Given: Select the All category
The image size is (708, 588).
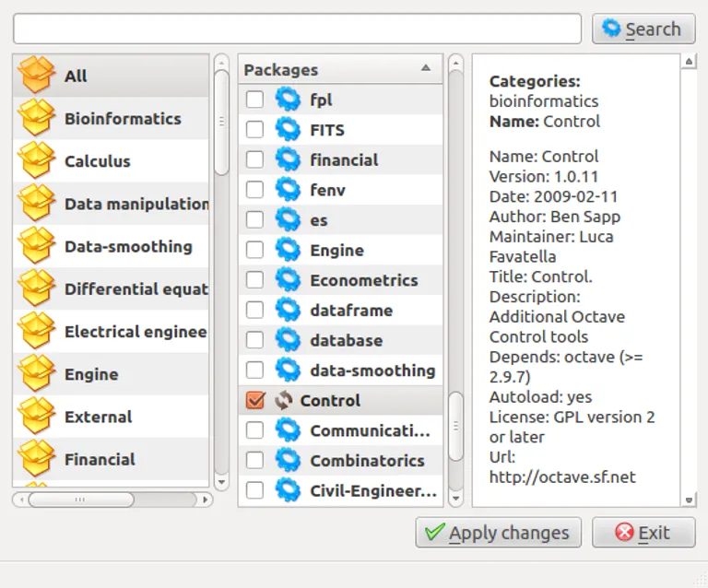Looking at the screenshot, I should [x=76, y=76].
